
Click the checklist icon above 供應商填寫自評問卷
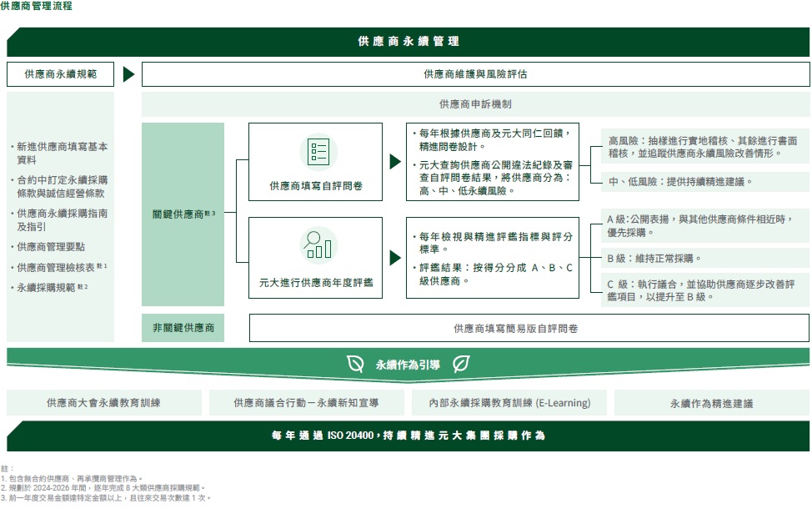tap(318, 151)
